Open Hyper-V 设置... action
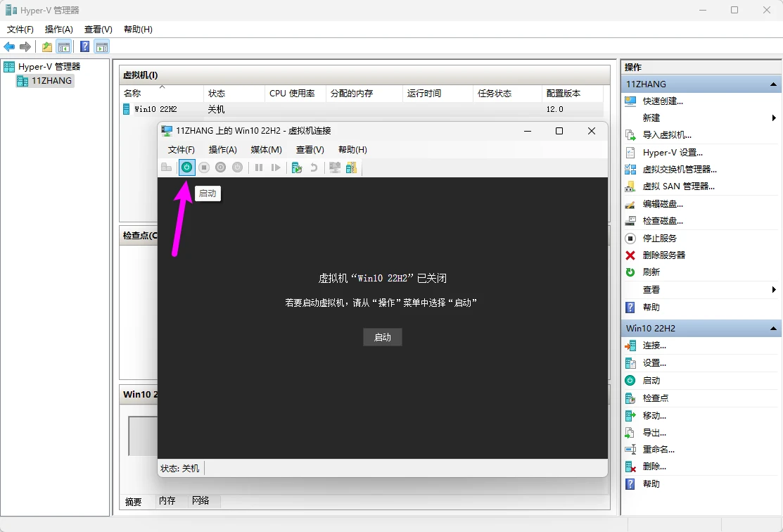The height and width of the screenshot is (532, 783). coord(672,153)
